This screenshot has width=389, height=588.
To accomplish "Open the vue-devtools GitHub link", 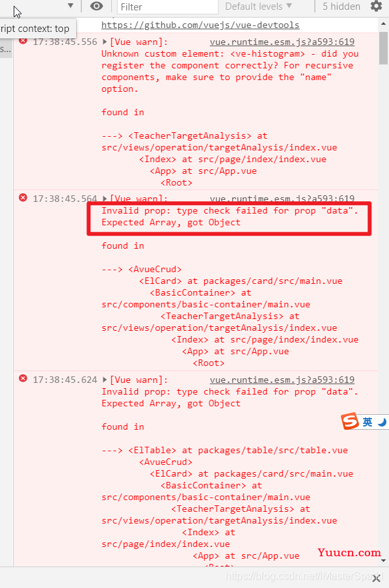I will coord(200,25).
